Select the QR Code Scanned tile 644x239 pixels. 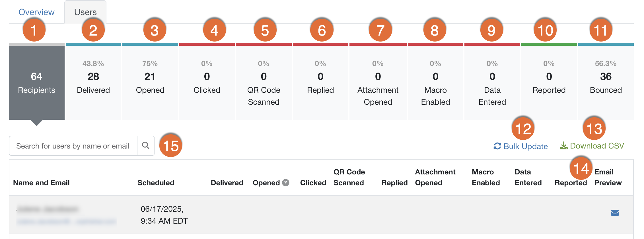(x=264, y=83)
